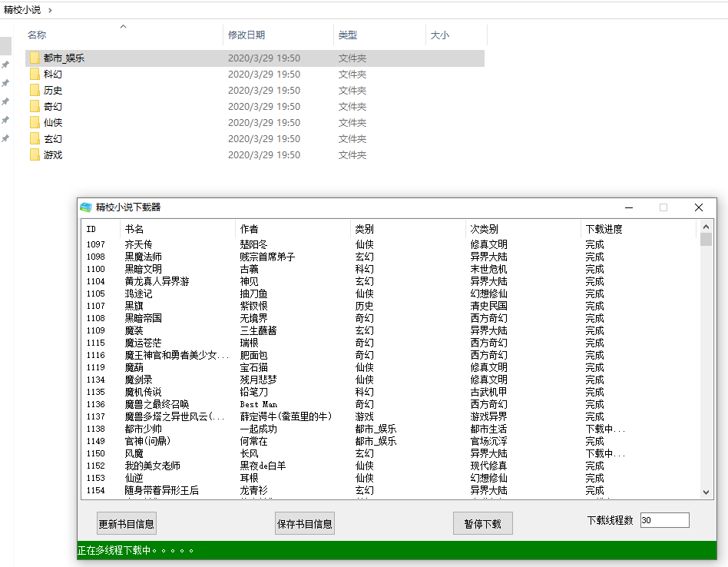The width and height of the screenshot is (728, 567).
Task: Pause downloads with the 暂停下载 button
Action: click(x=482, y=524)
